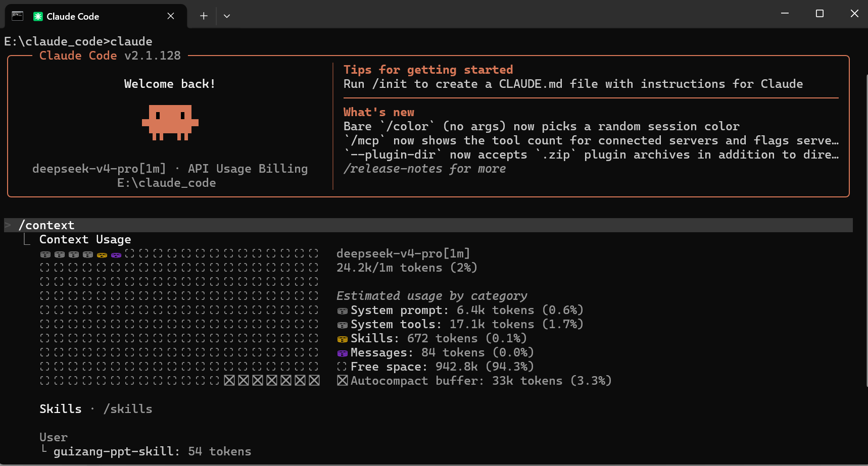Image resolution: width=868 pixels, height=466 pixels.
Task: Click the 'E:\claude_code' path in welcome box
Action: 167,183
